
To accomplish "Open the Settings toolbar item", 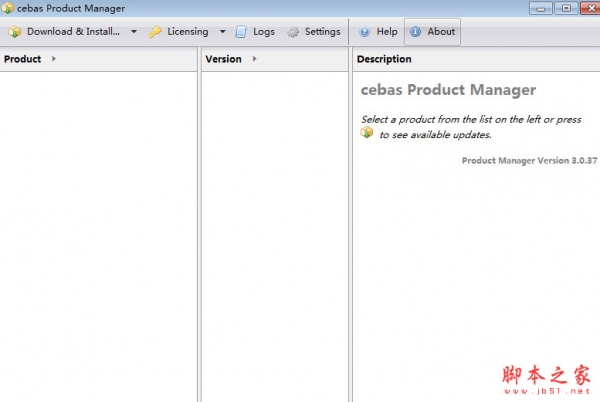I will click(314, 32).
